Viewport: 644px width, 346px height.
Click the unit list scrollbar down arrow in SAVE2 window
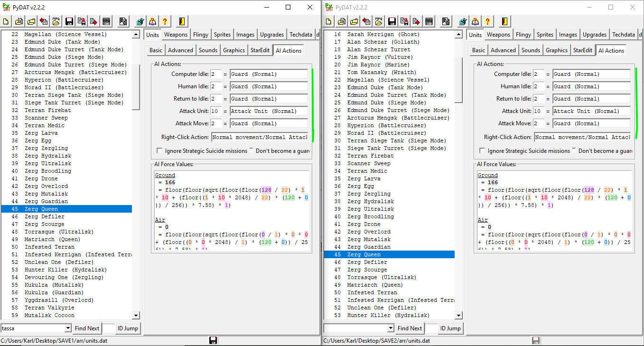coord(458,316)
